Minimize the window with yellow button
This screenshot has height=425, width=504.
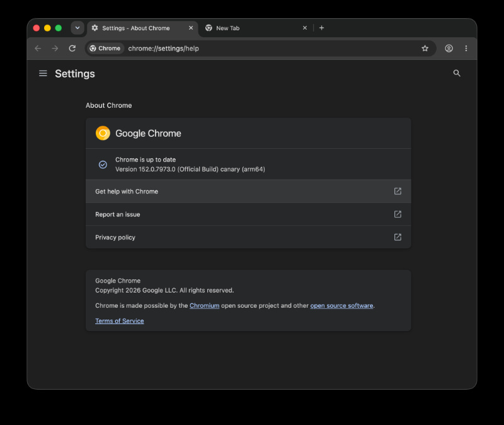tap(47, 28)
